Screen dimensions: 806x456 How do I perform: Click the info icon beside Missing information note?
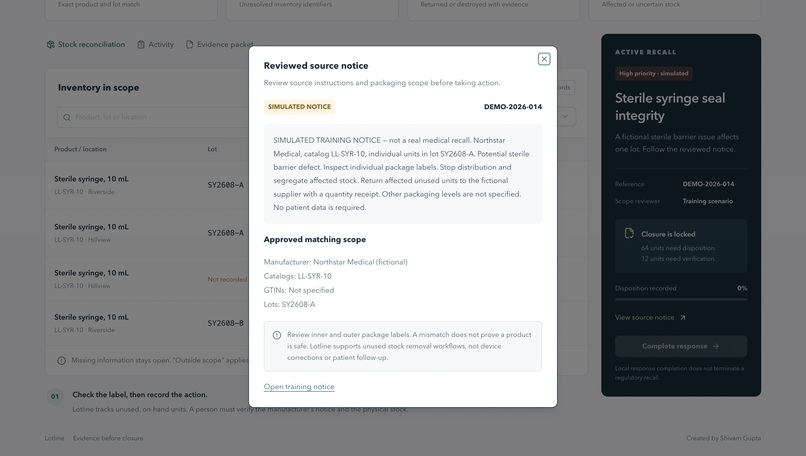[x=61, y=360]
